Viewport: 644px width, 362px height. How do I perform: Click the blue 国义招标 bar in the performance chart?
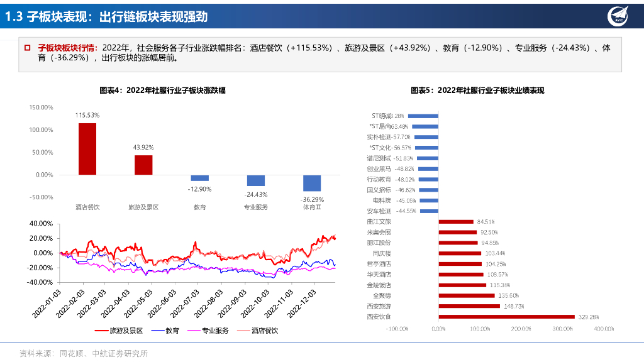[429, 190]
